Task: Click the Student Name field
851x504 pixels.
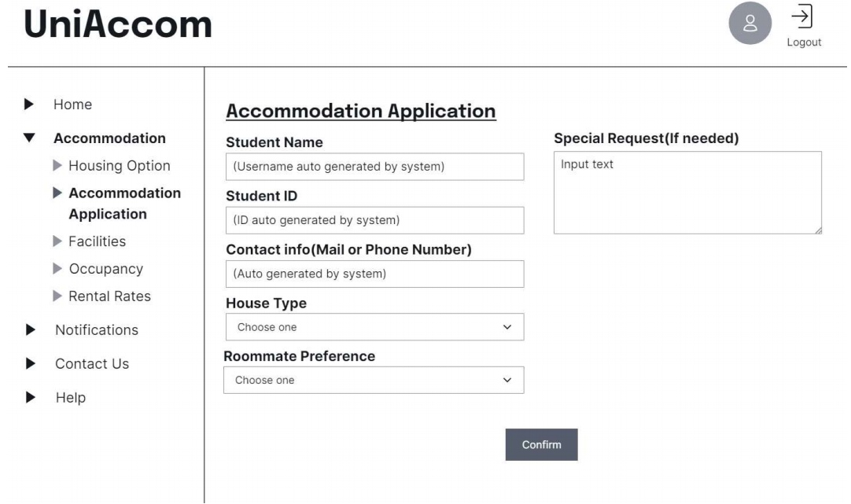Action: point(375,167)
